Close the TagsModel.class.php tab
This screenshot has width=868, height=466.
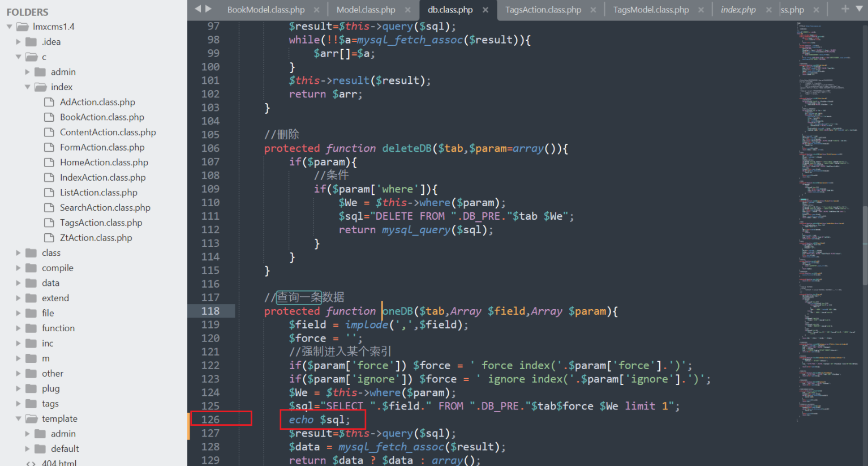click(x=701, y=10)
